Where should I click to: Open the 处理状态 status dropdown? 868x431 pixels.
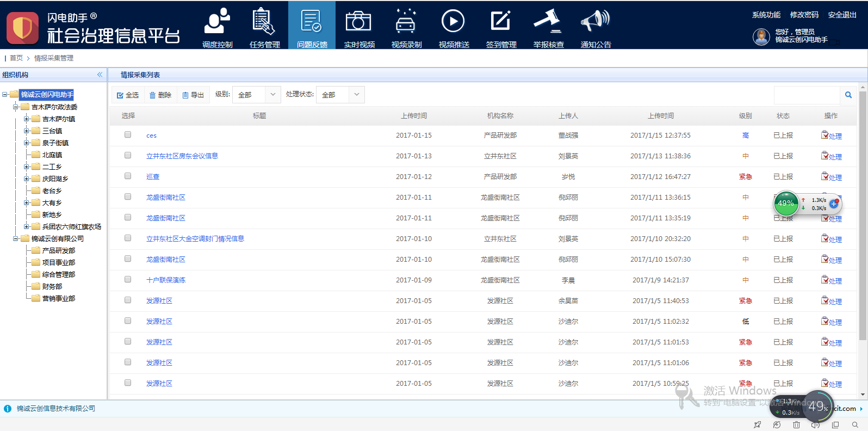coord(340,95)
